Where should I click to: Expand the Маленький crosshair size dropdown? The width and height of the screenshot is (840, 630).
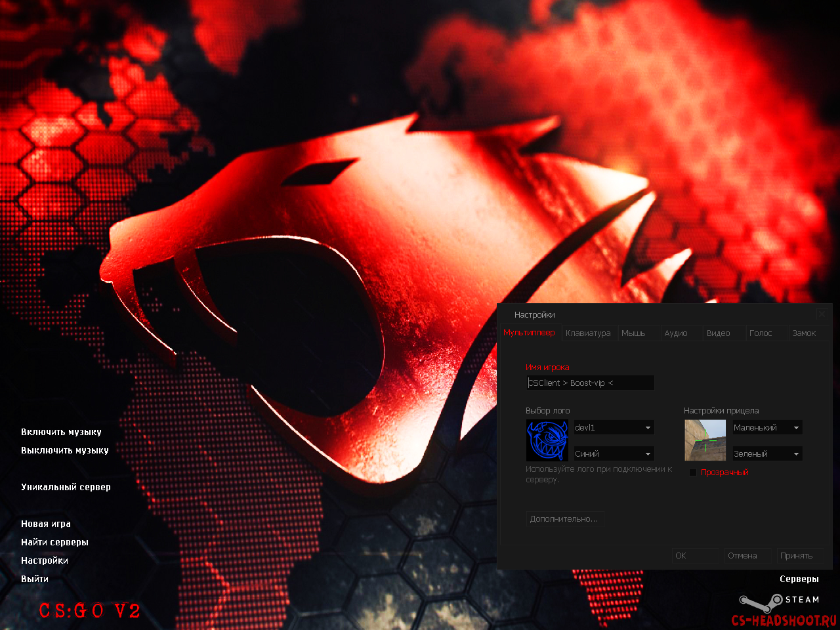[x=767, y=427]
